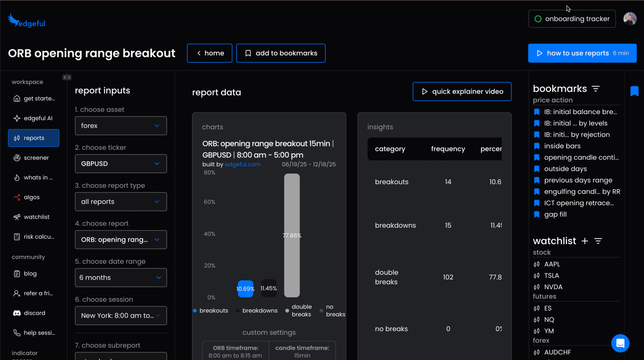This screenshot has height=360, width=644.
Task: Open the chat support bubble
Action: (x=620, y=343)
